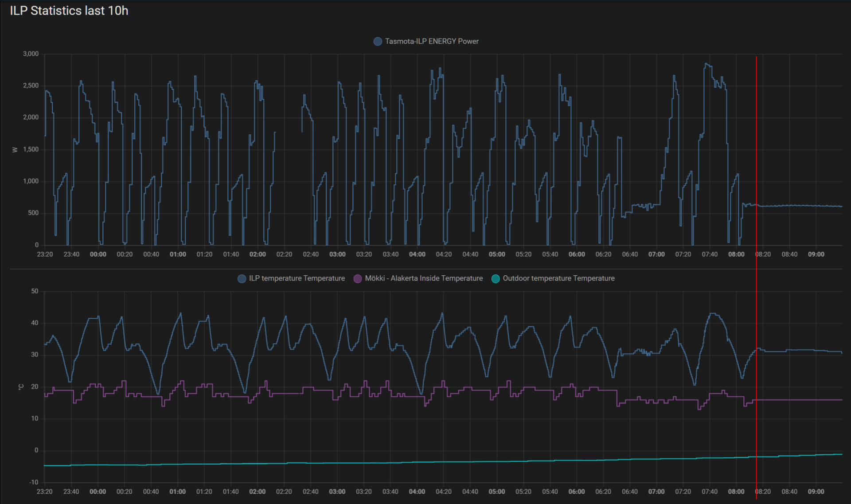Click purple legend circle for Mökki Alakerta

coord(358,278)
